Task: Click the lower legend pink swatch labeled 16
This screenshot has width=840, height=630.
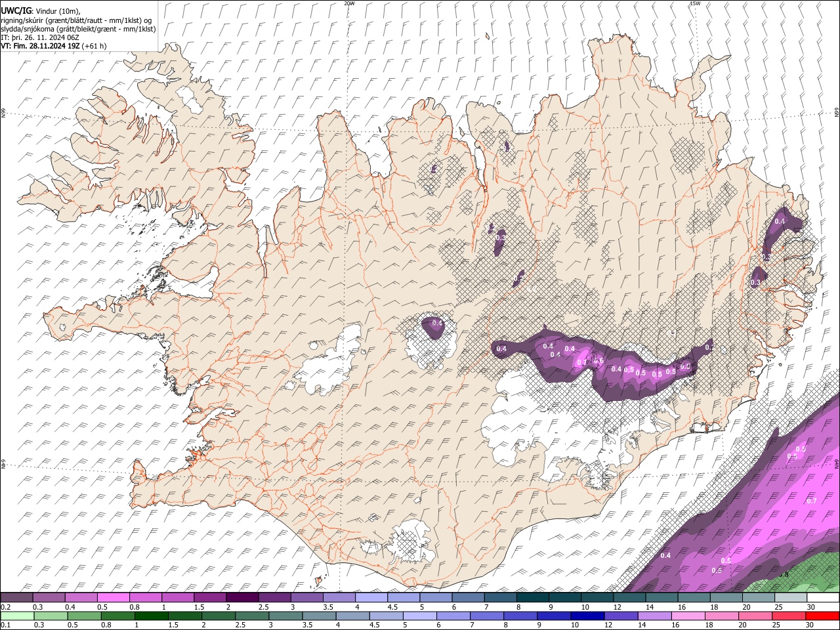Action: (x=687, y=616)
